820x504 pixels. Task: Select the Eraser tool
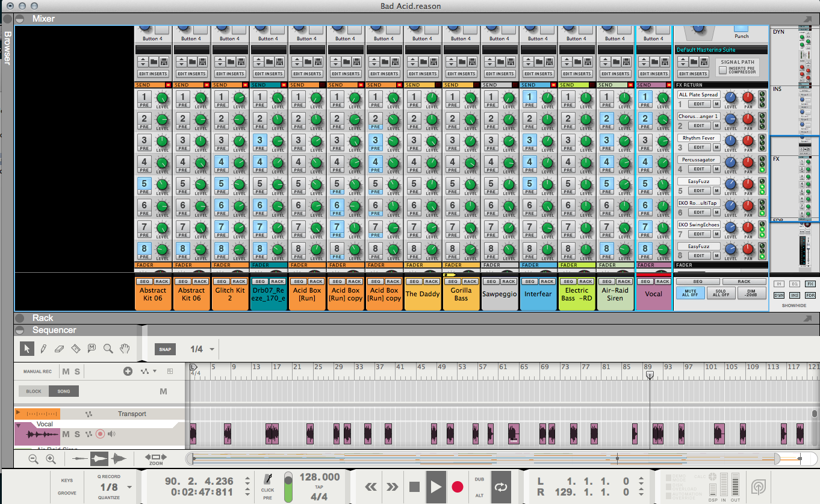pos(59,349)
